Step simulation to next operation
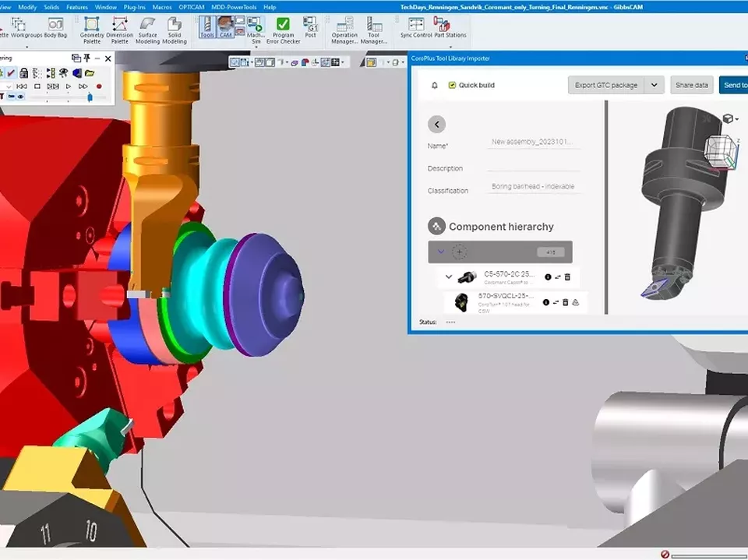The width and height of the screenshot is (748, 560). point(53,86)
